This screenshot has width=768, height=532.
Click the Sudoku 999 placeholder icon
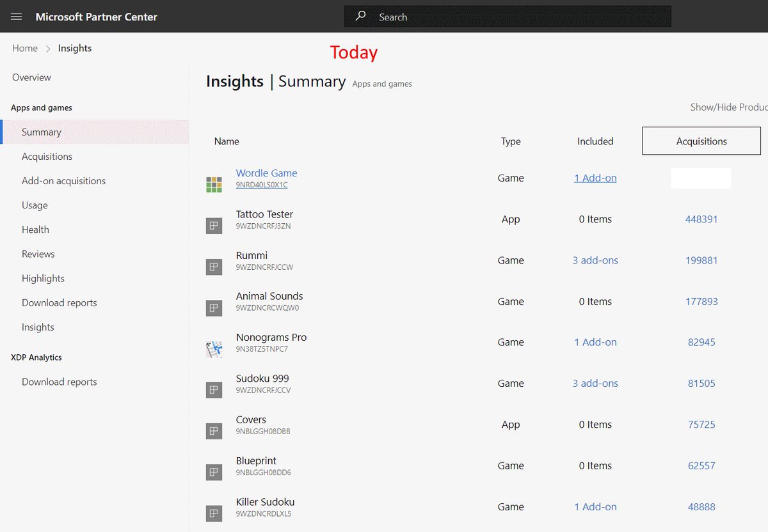point(214,390)
